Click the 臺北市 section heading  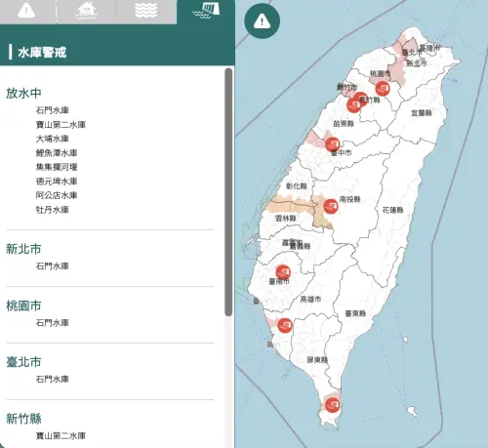23,362
